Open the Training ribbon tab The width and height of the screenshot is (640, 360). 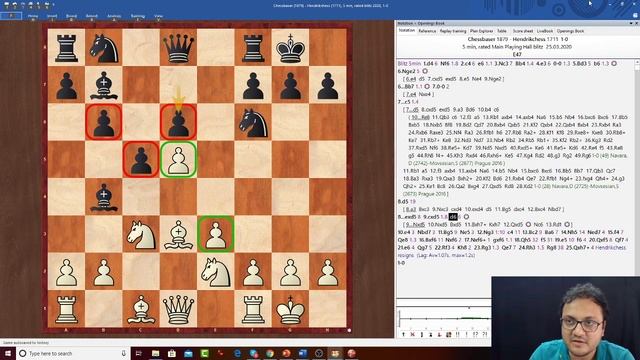click(138, 16)
